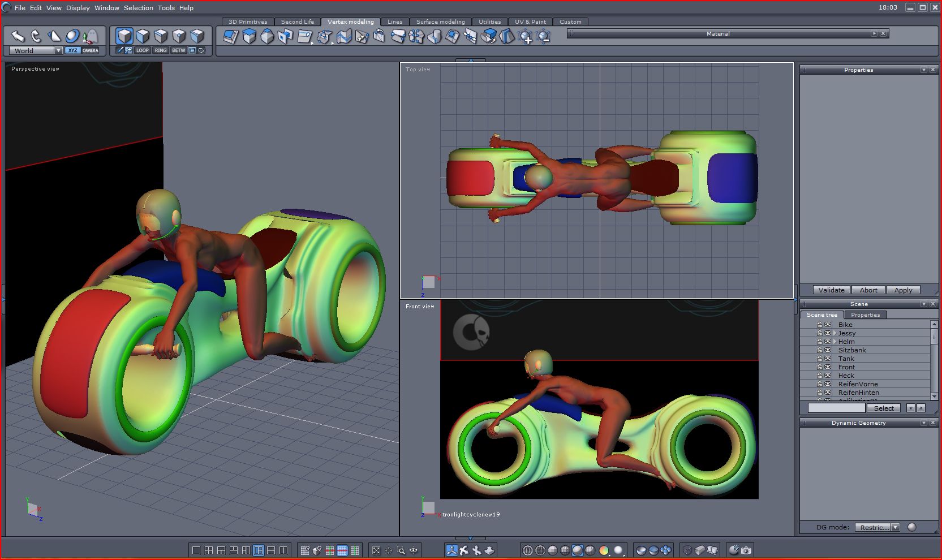Click the zoom-to-selection magnifier icon

(401, 550)
